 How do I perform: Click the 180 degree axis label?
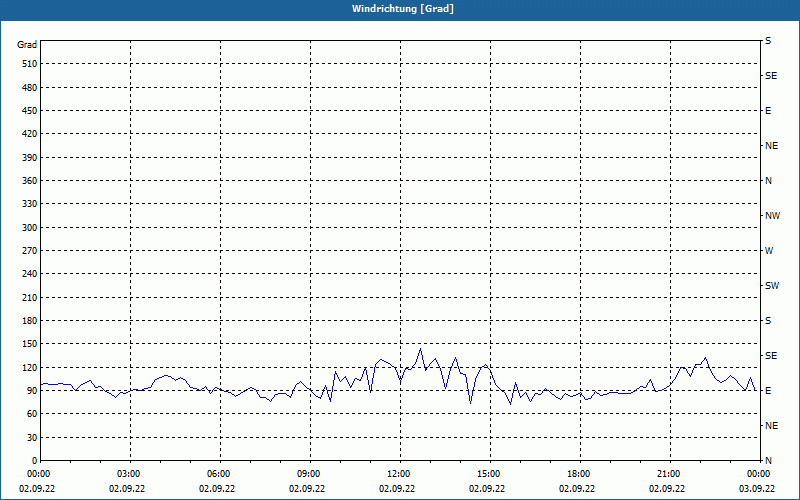click(30, 321)
